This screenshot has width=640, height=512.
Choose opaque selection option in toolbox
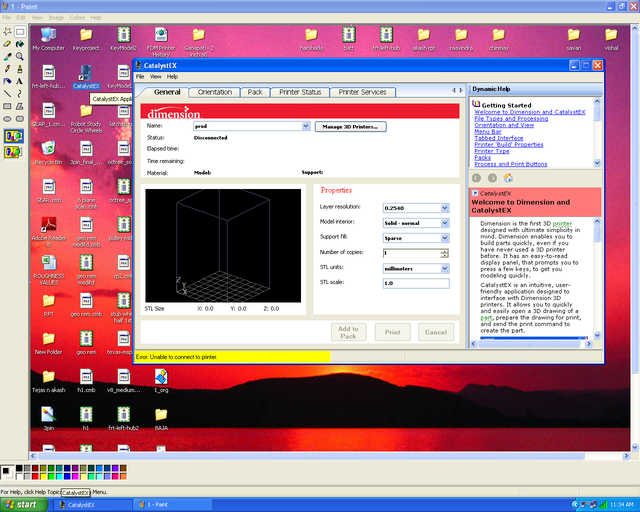13,136
